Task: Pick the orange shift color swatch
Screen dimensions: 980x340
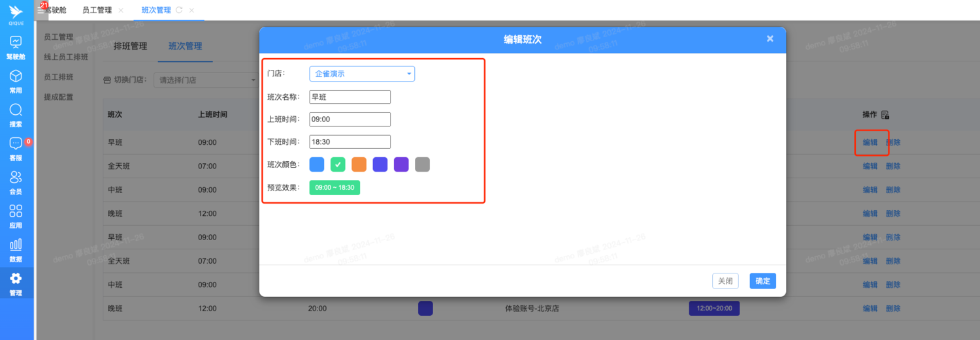Action: tap(359, 164)
